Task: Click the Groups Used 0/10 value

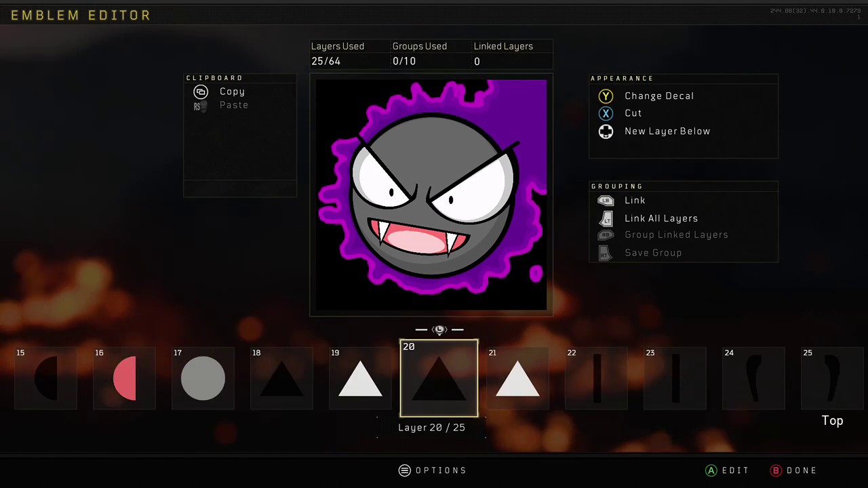Action: pos(404,61)
